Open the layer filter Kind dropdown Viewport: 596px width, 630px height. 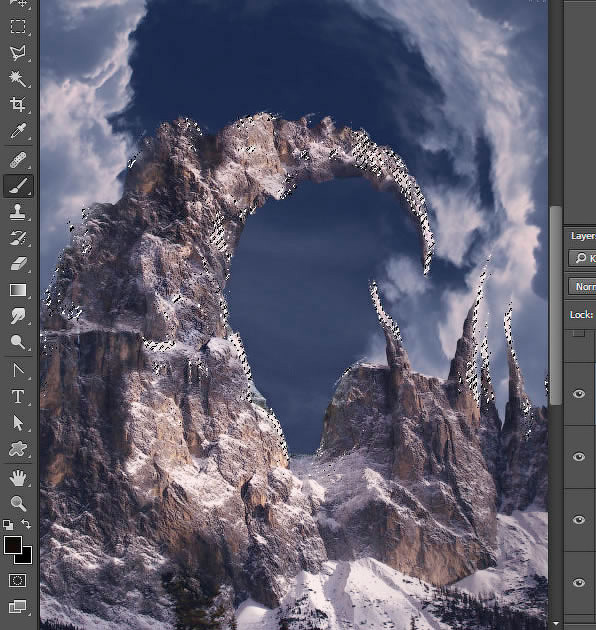pyautogui.click(x=582, y=258)
